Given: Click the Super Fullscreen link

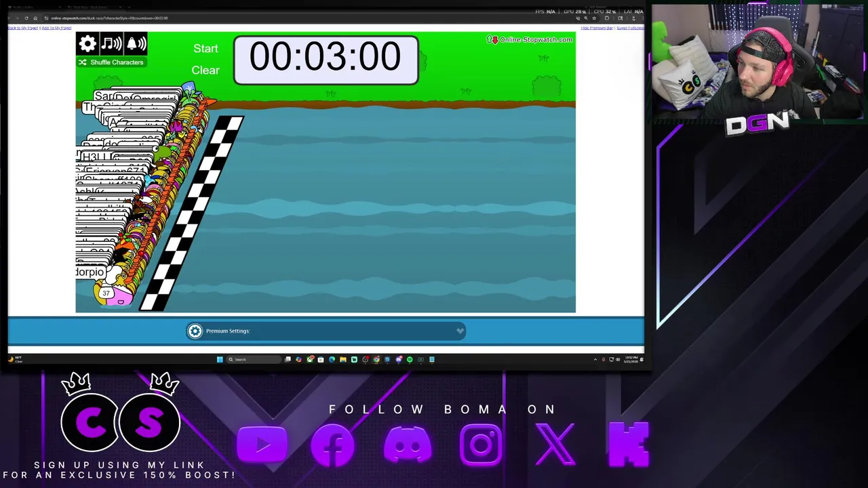Looking at the screenshot, I should click(630, 28).
